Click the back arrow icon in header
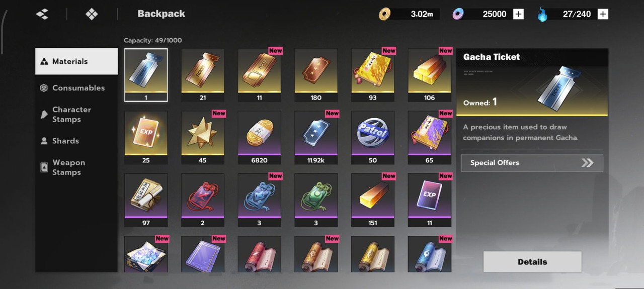This screenshot has width=644, height=289. click(x=42, y=14)
